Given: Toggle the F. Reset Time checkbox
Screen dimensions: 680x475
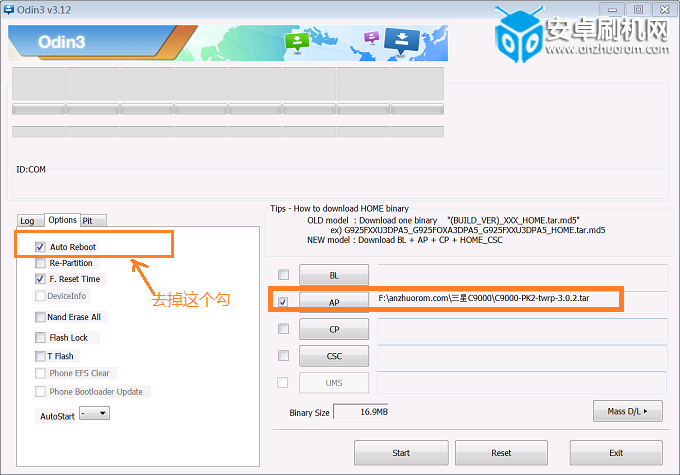Looking at the screenshot, I should (x=40, y=279).
